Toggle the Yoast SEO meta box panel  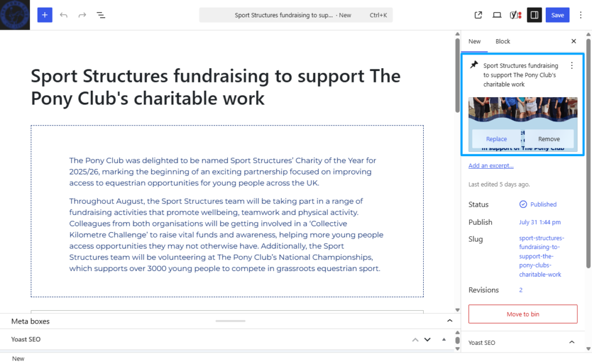[x=444, y=340]
